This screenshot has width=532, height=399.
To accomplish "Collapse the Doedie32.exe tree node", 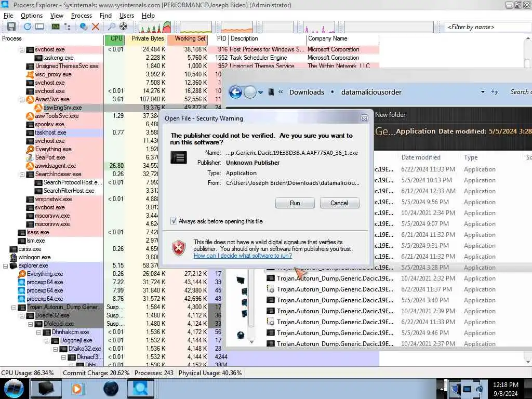I will click(22, 316).
